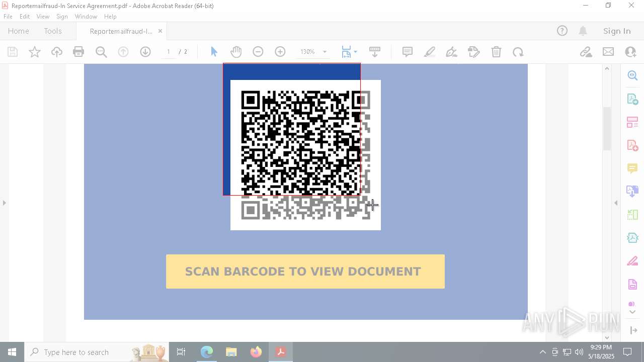Screen dimensions: 644x362
Task: Expand more tools chevron in sidebar
Action: click(632, 312)
